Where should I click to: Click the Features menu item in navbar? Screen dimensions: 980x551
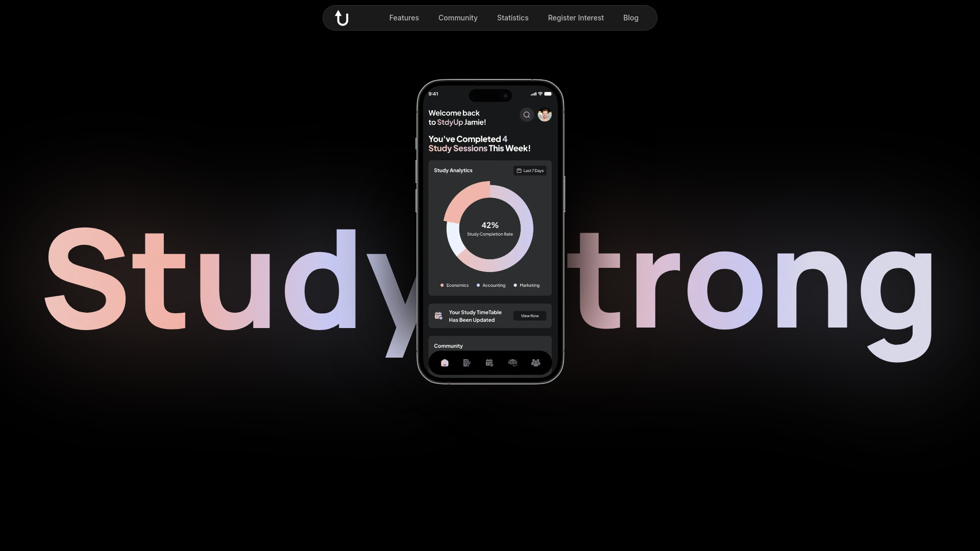(404, 18)
